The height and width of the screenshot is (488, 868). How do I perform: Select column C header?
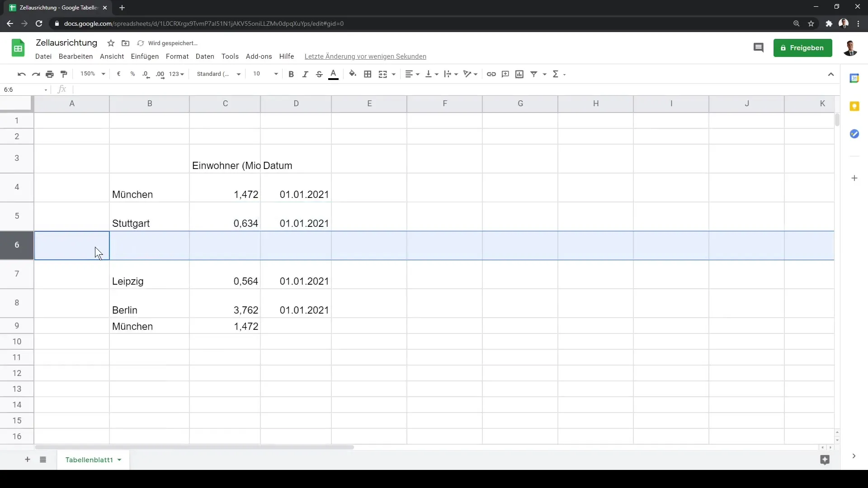tap(225, 103)
